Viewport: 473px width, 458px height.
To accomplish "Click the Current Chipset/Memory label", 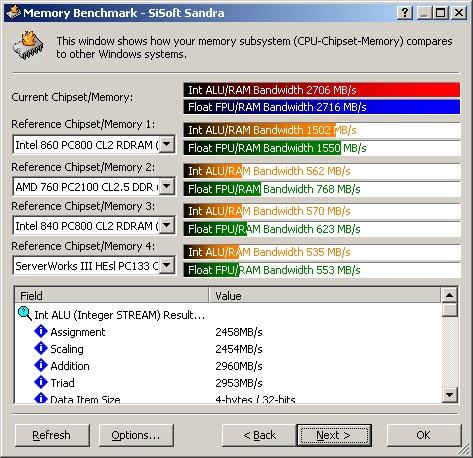I will 72,97.
